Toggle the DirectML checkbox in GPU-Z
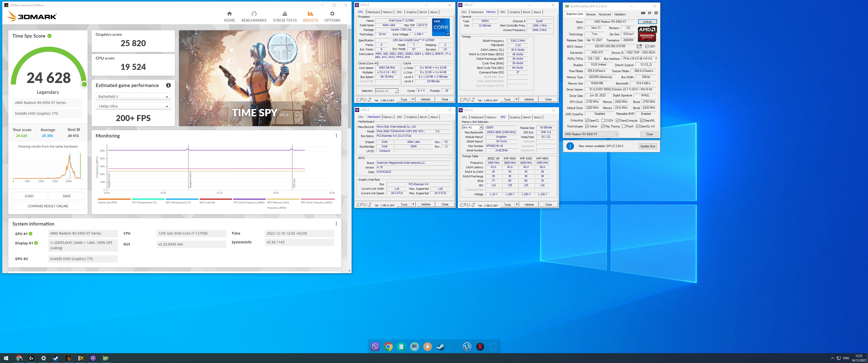 point(642,121)
